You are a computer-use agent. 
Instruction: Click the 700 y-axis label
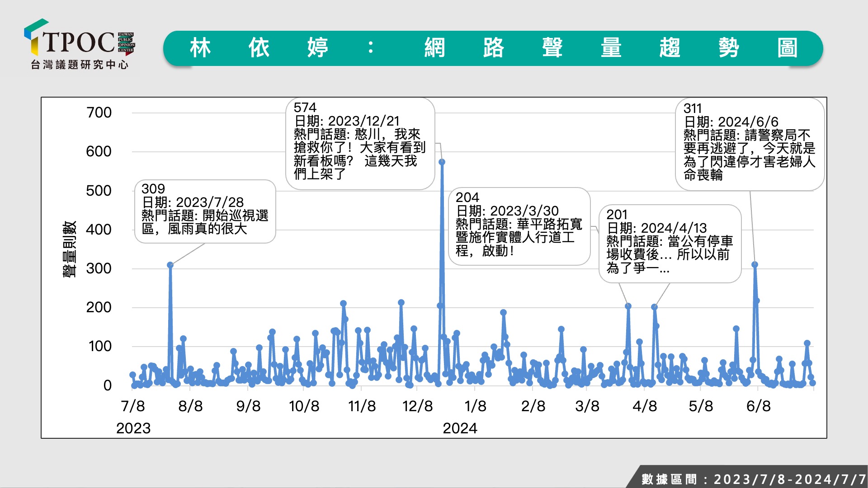[x=99, y=113]
